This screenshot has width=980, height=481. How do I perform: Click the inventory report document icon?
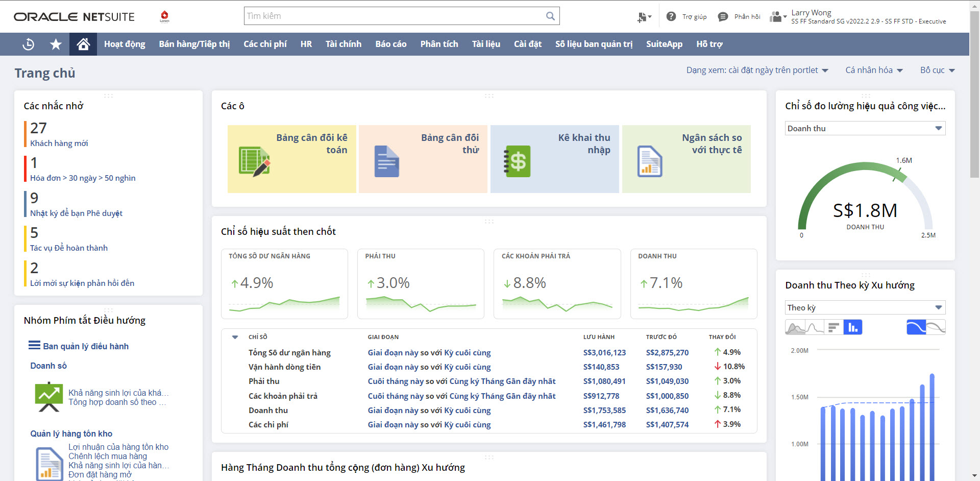(50, 464)
